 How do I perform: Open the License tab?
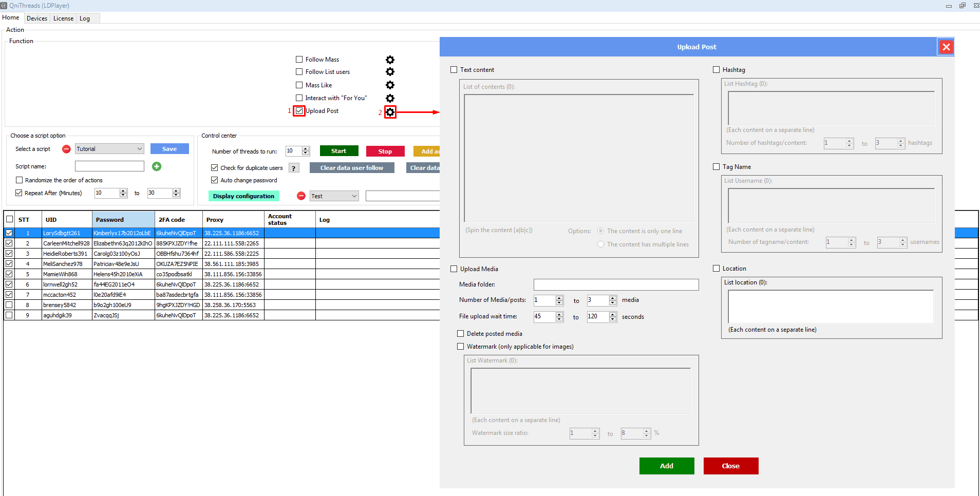[x=63, y=18]
